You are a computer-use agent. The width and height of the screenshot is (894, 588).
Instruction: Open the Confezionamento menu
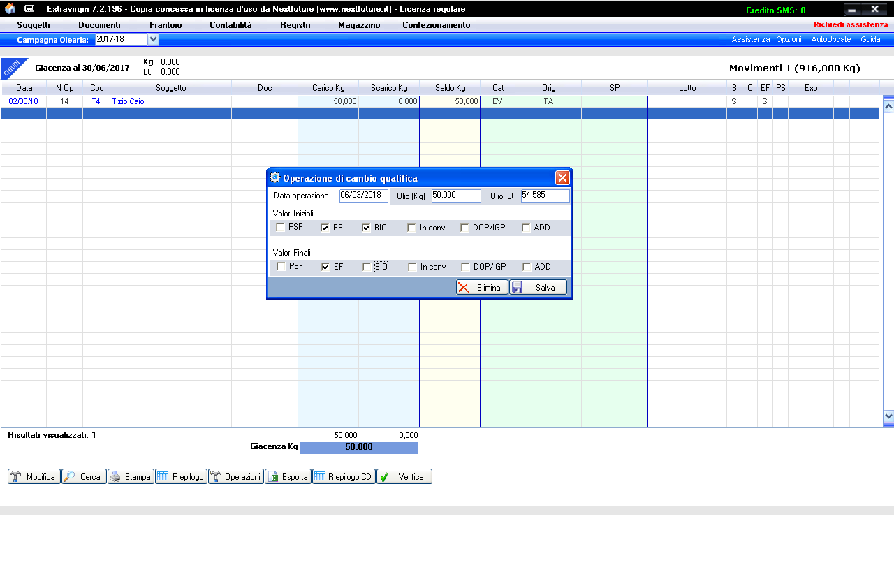[x=437, y=25]
